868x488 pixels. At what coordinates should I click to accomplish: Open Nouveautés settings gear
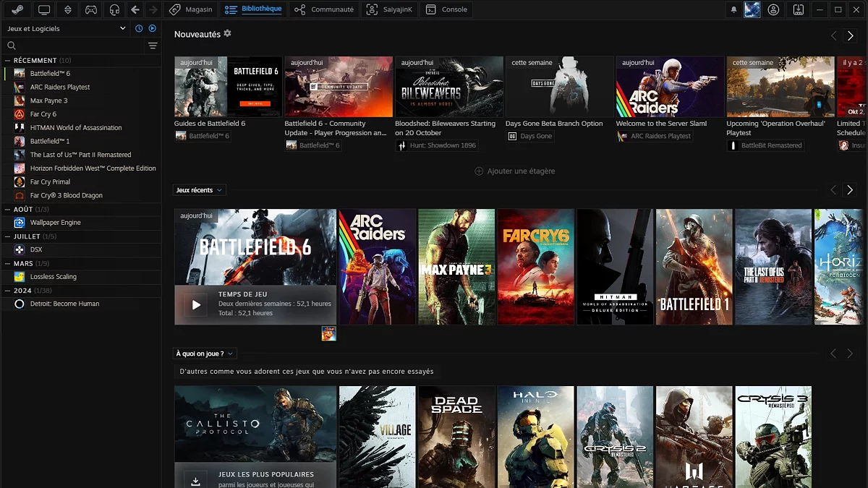pos(228,34)
